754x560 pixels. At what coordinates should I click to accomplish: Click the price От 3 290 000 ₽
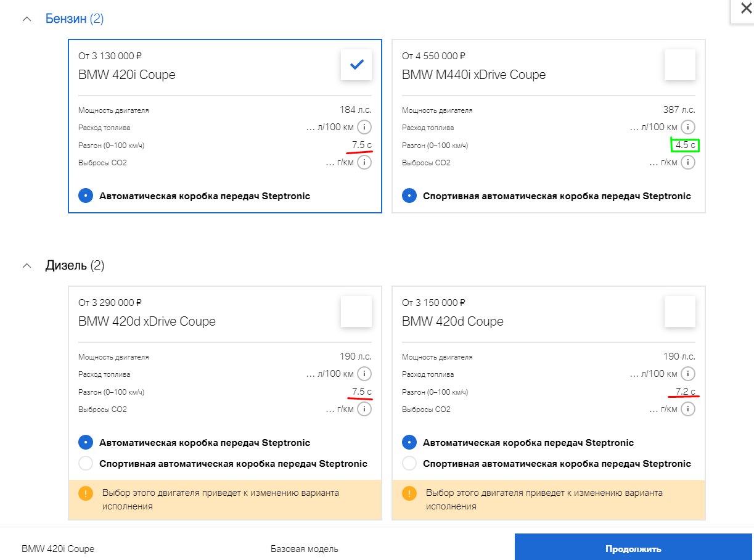(x=110, y=303)
